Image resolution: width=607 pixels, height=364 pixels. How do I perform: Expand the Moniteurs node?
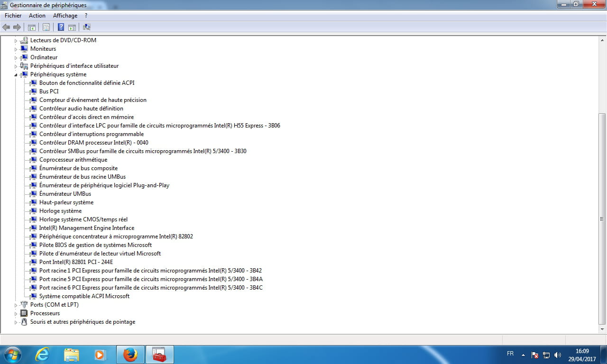pyautogui.click(x=16, y=49)
